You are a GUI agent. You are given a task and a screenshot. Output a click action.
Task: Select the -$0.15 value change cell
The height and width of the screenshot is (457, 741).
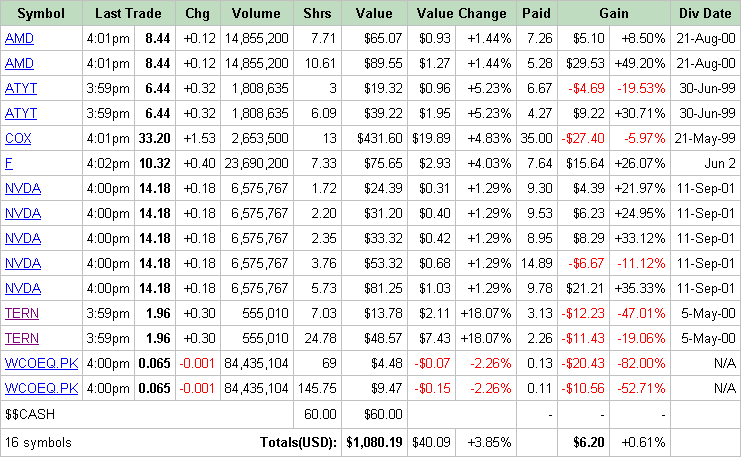click(432, 388)
